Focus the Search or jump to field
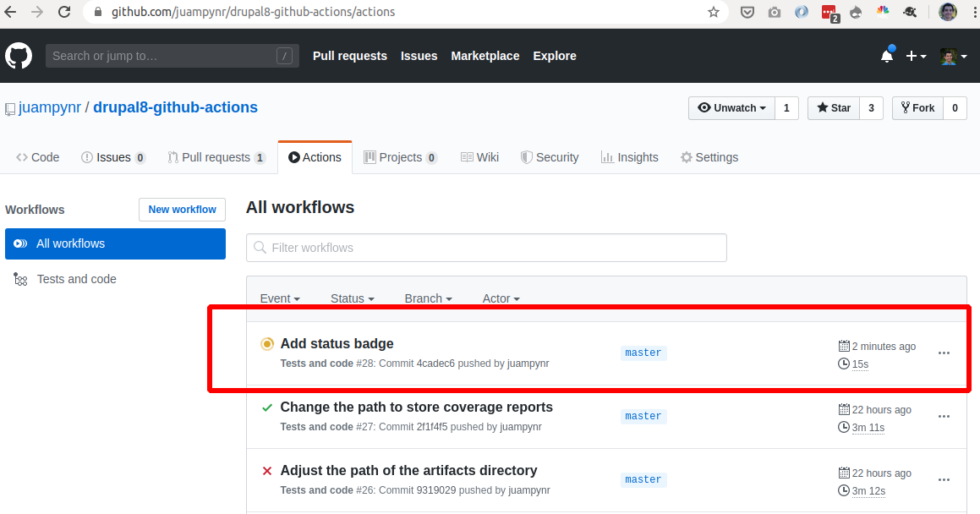Viewport: 980px width, 514px height. [172, 56]
